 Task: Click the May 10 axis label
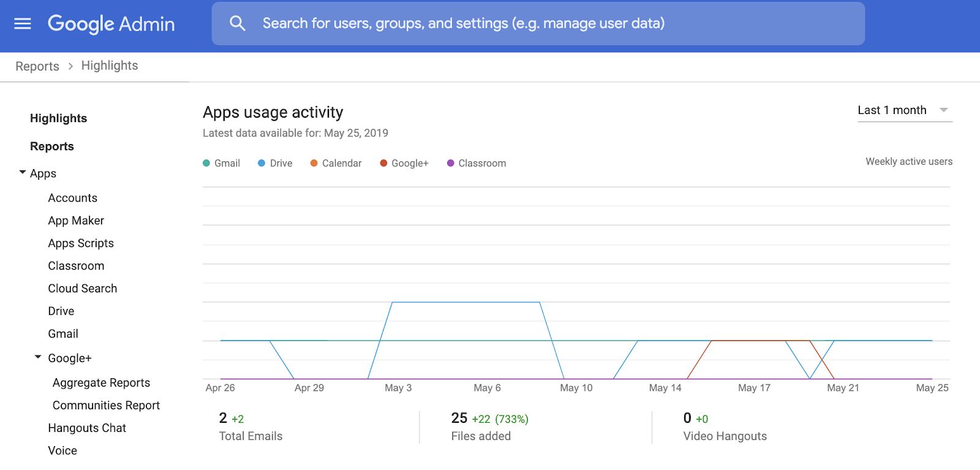point(576,388)
